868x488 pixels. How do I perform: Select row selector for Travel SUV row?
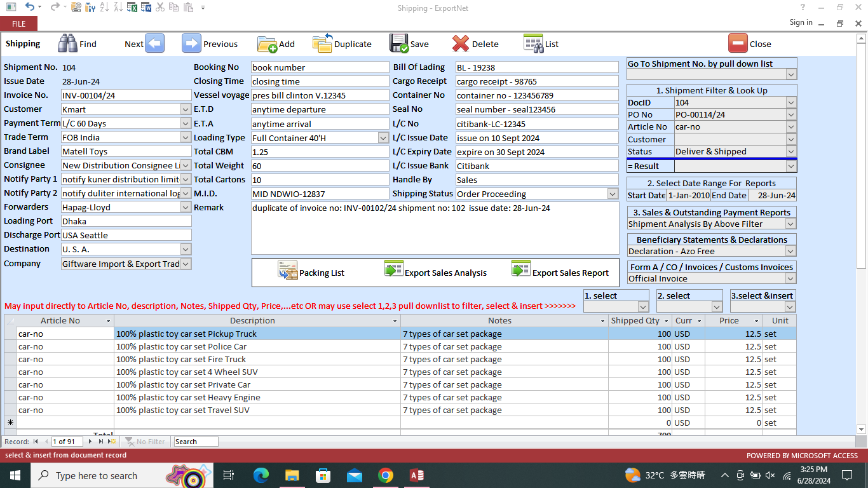(10, 410)
